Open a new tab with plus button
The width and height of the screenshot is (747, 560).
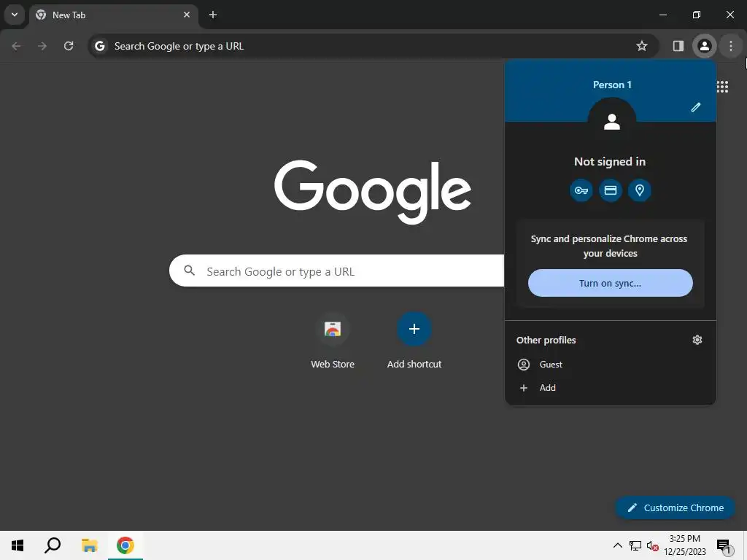[x=213, y=15]
